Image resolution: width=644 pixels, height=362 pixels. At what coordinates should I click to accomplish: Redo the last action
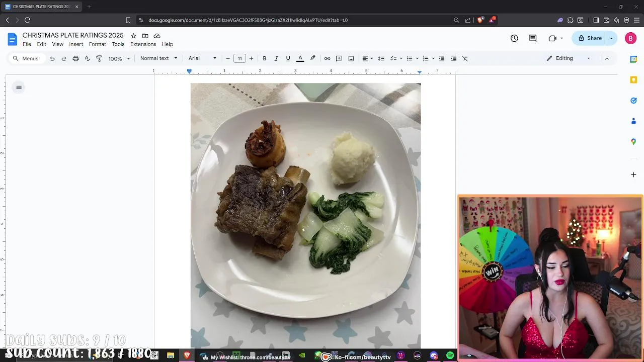pyautogui.click(x=64, y=58)
